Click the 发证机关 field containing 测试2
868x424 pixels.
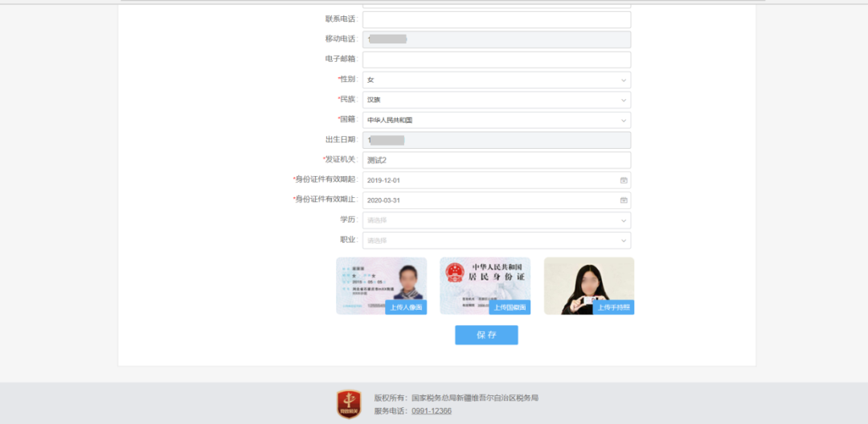497,160
